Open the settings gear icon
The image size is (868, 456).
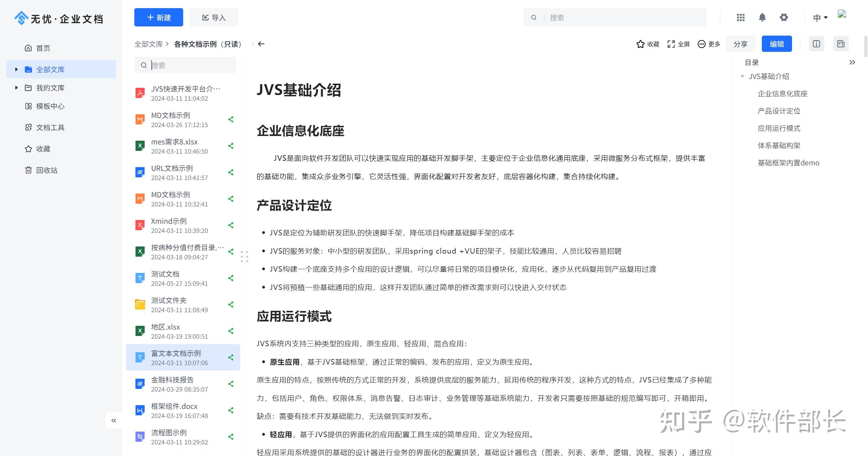tap(784, 17)
